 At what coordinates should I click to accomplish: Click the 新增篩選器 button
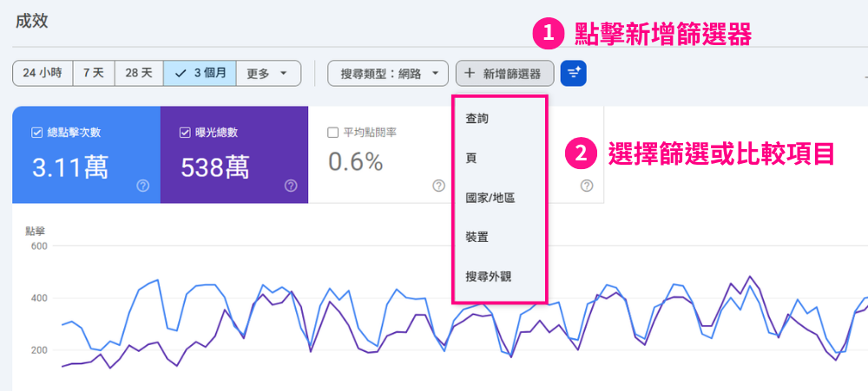click(x=504, y=74)
